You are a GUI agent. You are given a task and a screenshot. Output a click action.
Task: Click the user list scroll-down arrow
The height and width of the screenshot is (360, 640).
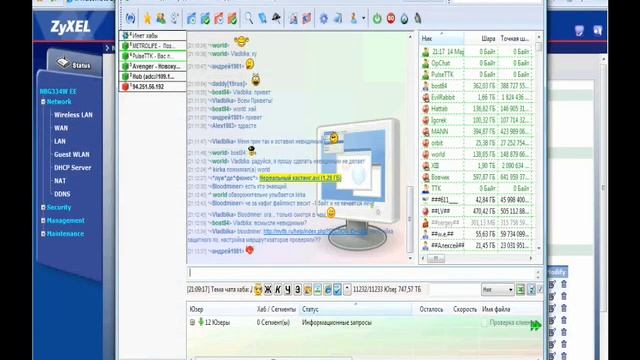coord(539,248)
